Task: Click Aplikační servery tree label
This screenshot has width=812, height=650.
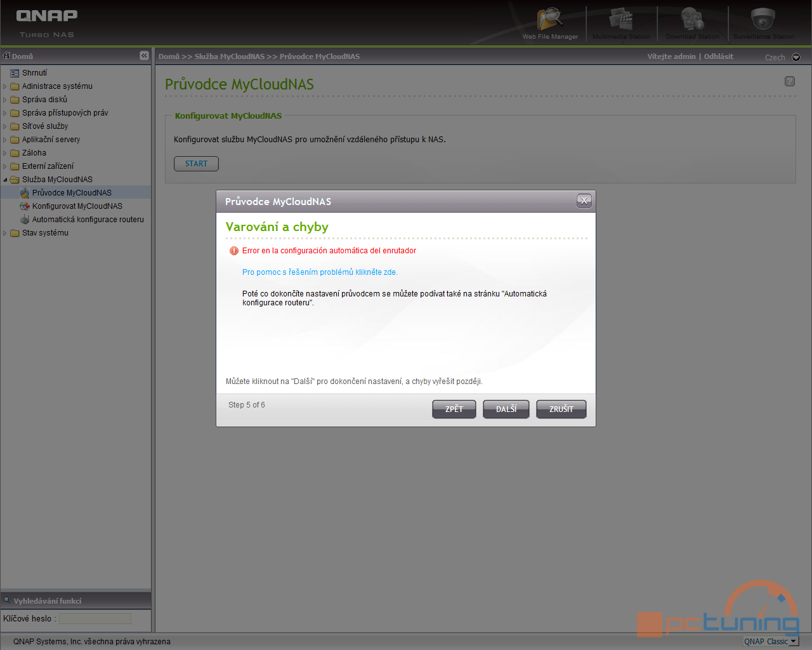Action: (51, 140)
